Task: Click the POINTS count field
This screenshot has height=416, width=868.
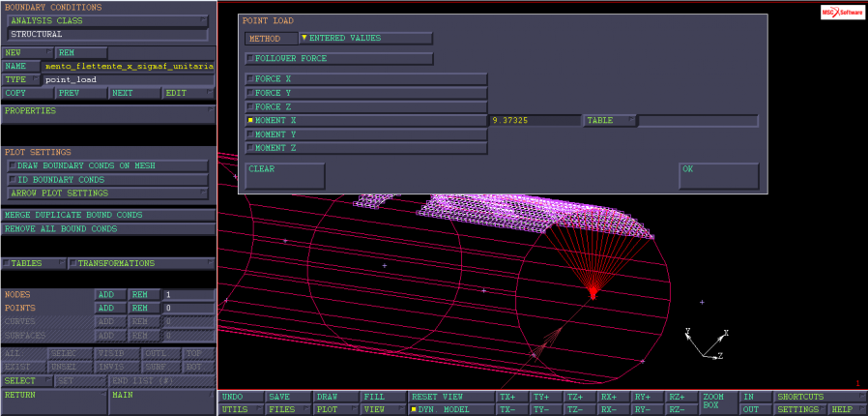Action: (x=188, y=308)
